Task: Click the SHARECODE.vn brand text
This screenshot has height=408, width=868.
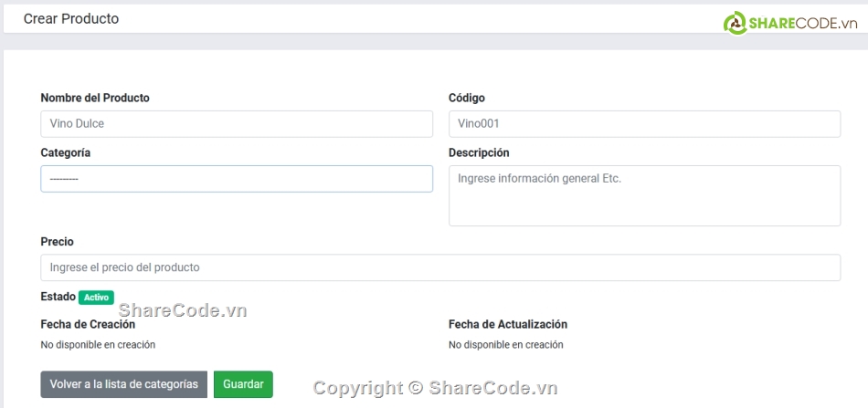Action: [802, 25]
